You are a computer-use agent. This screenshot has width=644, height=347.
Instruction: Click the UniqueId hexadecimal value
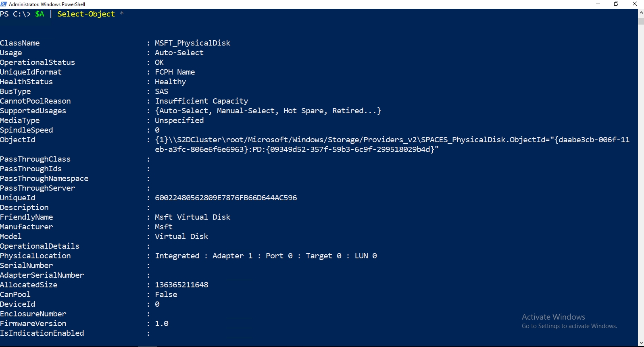pos(226,198)
